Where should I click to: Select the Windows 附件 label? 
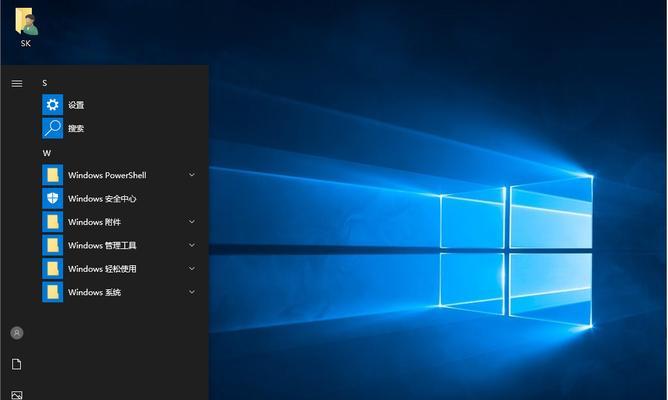click(x=94, y=222)
